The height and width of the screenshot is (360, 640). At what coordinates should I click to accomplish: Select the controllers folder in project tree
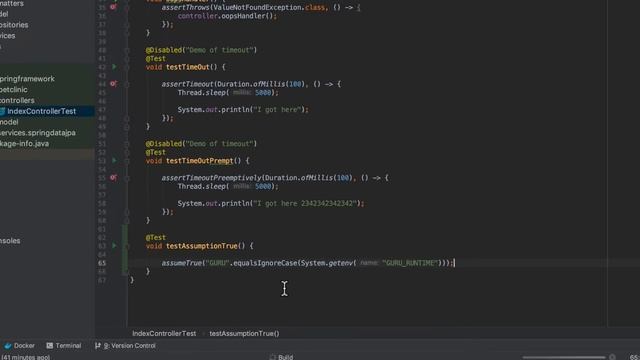pos(17,100)
